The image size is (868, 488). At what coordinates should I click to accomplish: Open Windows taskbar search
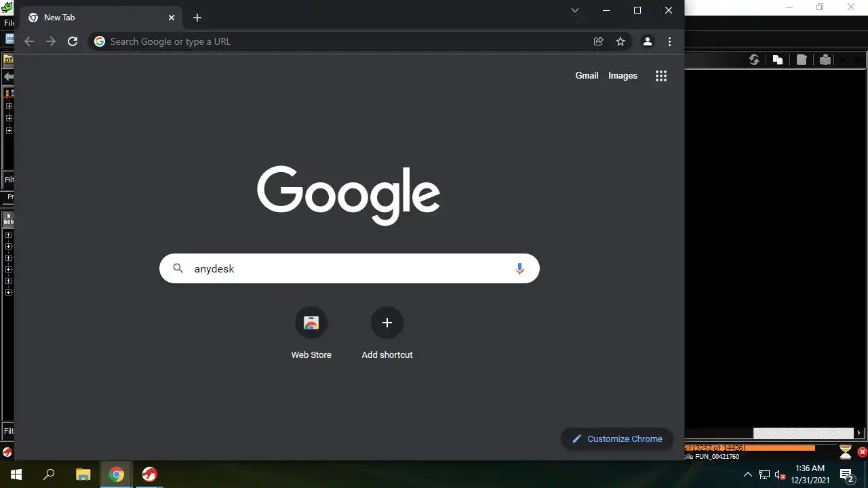[x=49, y=474]
